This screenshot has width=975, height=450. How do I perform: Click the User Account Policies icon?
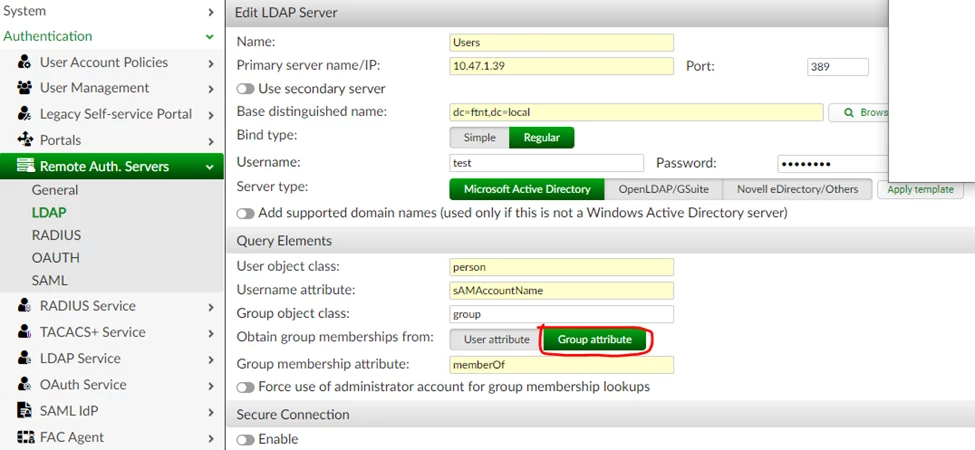(x=24, y=62)
